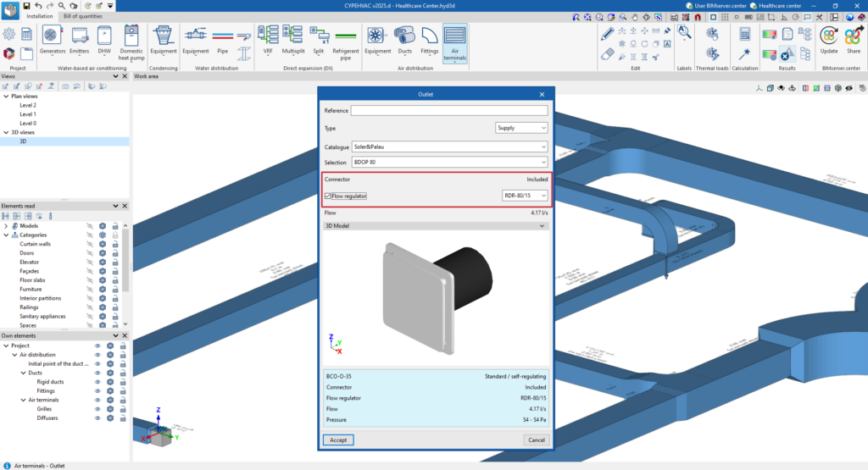The height and width of the screenshot is (470, 868).
Task: Select Level 1 plan view
Action: (x=28, y=114)
